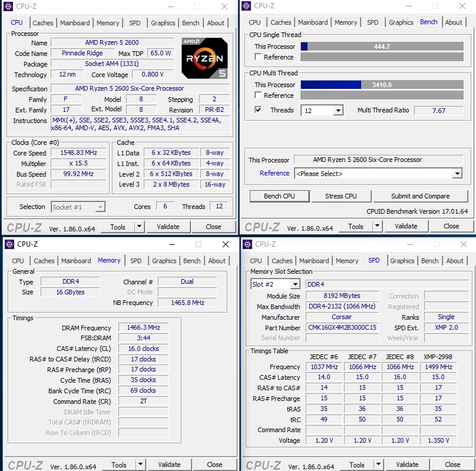Click the Package value Socket AM4 (1331)
Viewport: 476px width, 471px height.
(x=113, y=64)
